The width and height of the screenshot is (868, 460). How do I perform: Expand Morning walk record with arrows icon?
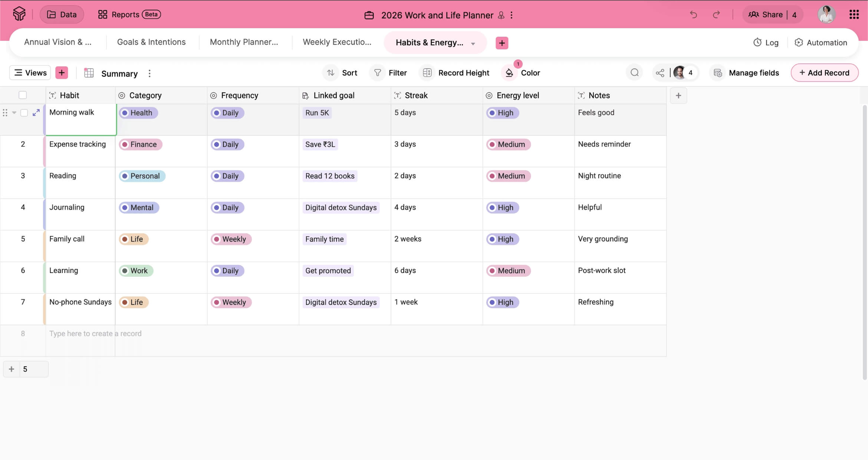(36, 113)
